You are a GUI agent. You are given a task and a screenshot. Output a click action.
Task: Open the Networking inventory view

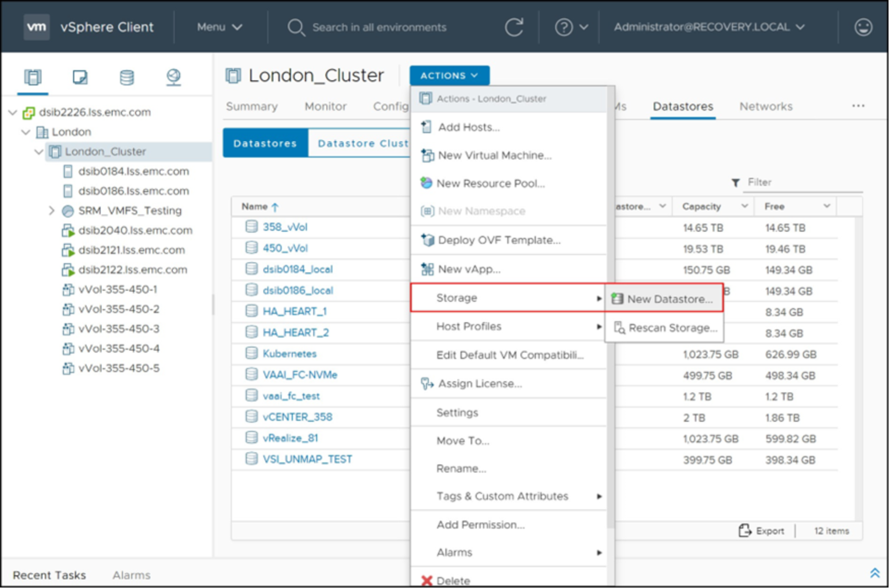click(x=173, y=77)
